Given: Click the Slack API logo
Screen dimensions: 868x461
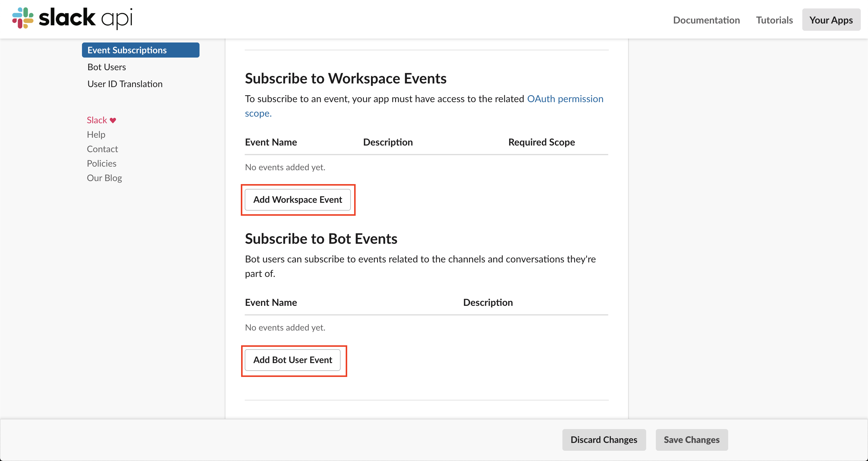Looking at the screenshot, I should tap(71, 19).
